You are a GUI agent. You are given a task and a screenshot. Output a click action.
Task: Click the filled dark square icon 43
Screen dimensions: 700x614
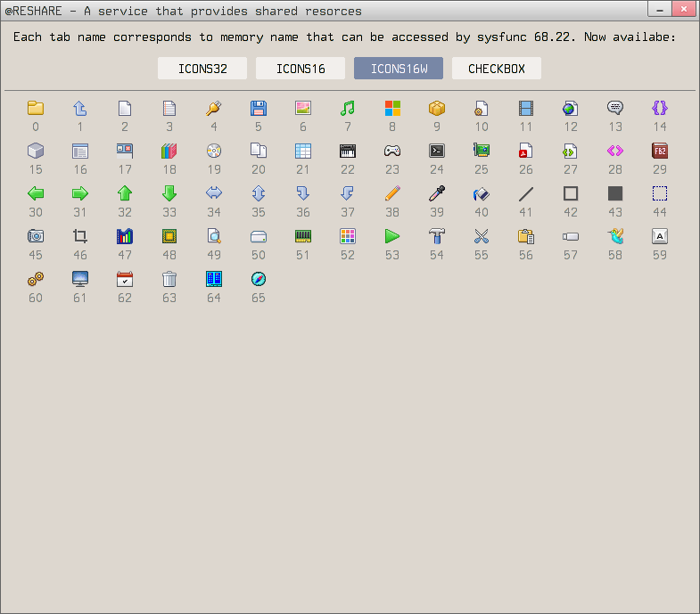[x=615, y=193]
